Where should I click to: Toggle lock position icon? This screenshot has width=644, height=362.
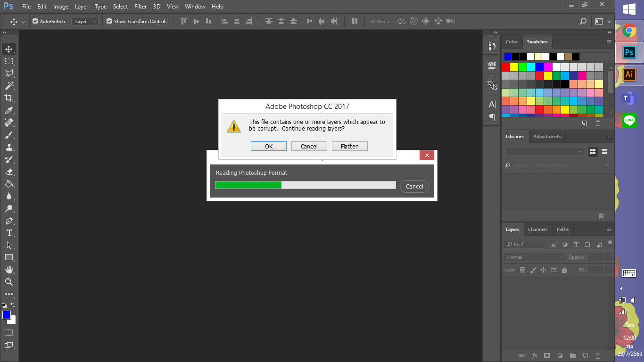[x=543, y=270]
